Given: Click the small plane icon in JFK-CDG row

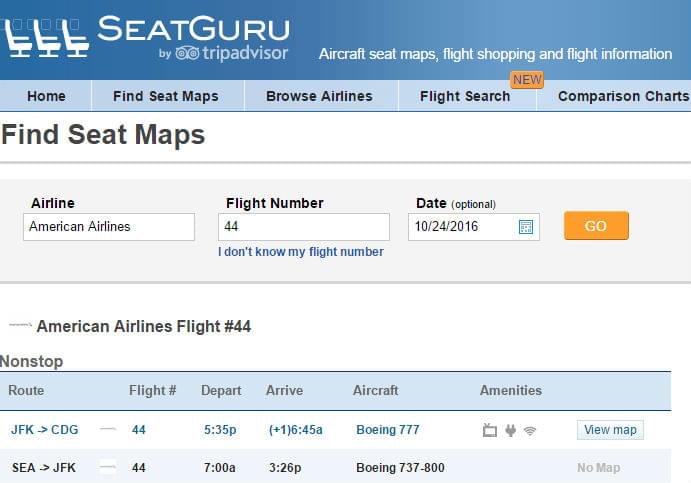Looking at the screenshot, I should tap(108, 429).
